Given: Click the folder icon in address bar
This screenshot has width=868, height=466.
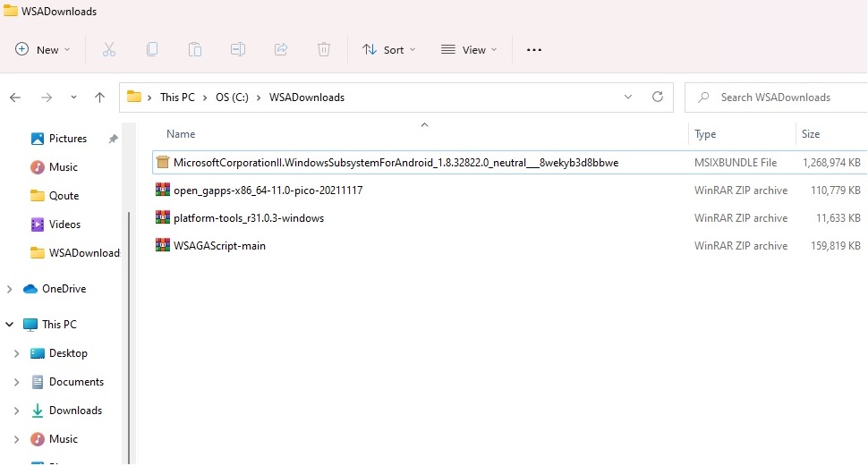Looking at the screenshot, I should 134,97.
